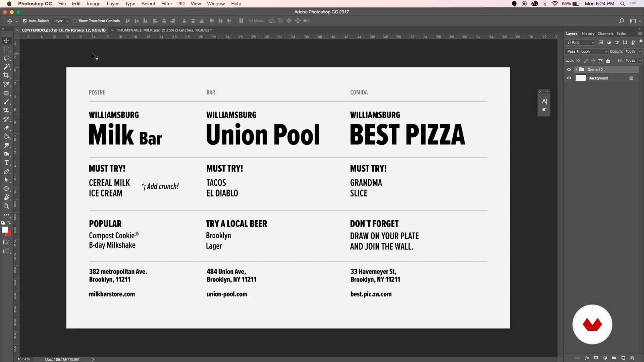This screenshot has width=644, height=362.
Task: Click the zoom percentage field 16.67%
Action: pos(24,359)
